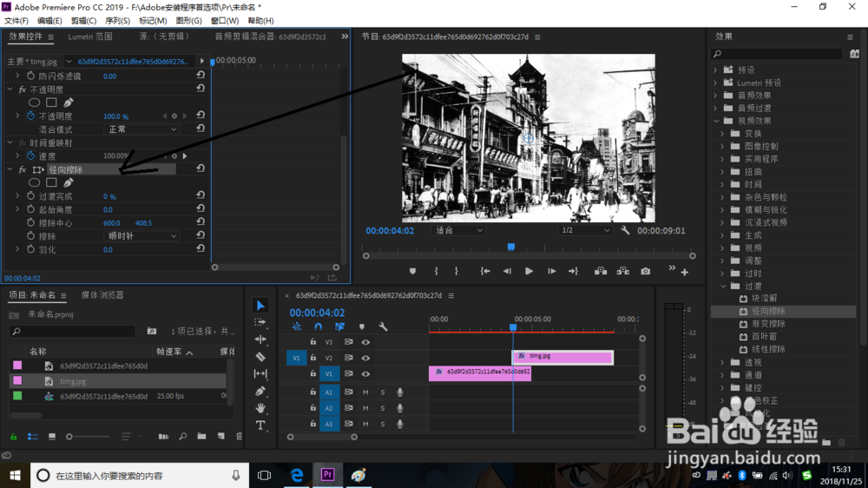Pick the Pen tool in the tools panel
This screenshot has width=868, height=488.
click(x=260, y=392)
